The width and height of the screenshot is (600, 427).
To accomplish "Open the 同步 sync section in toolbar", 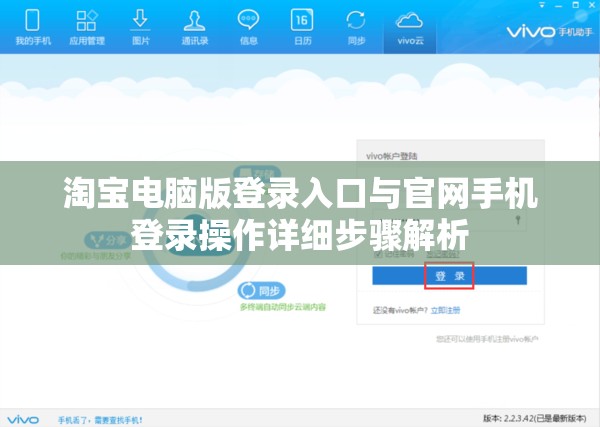I will pos(356,27).
